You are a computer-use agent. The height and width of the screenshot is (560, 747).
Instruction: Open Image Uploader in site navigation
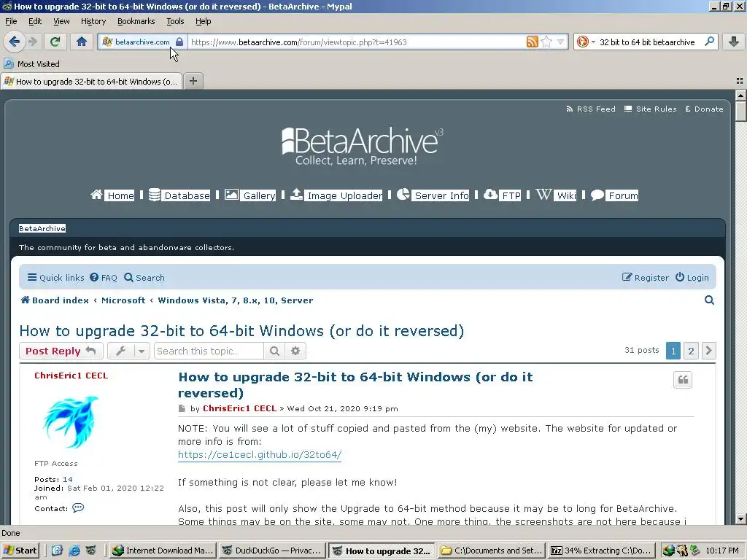click(336, 195)
